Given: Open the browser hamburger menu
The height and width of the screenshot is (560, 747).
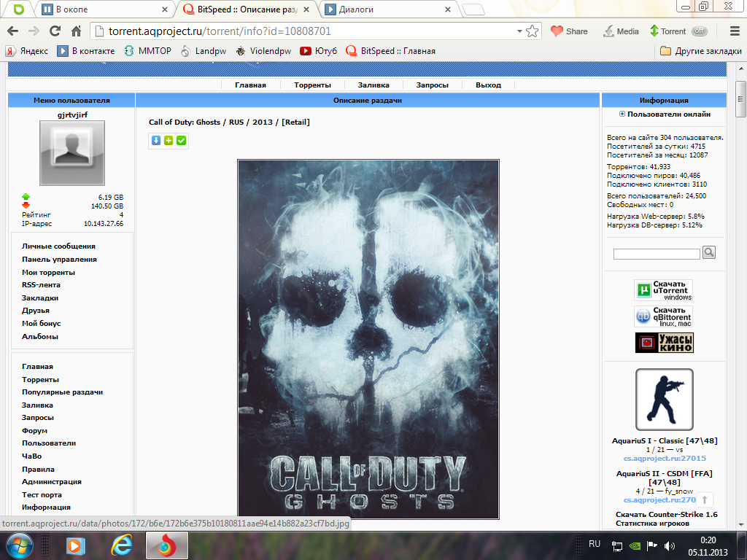Looking at the screenshot, I should [x=735, y=31].
